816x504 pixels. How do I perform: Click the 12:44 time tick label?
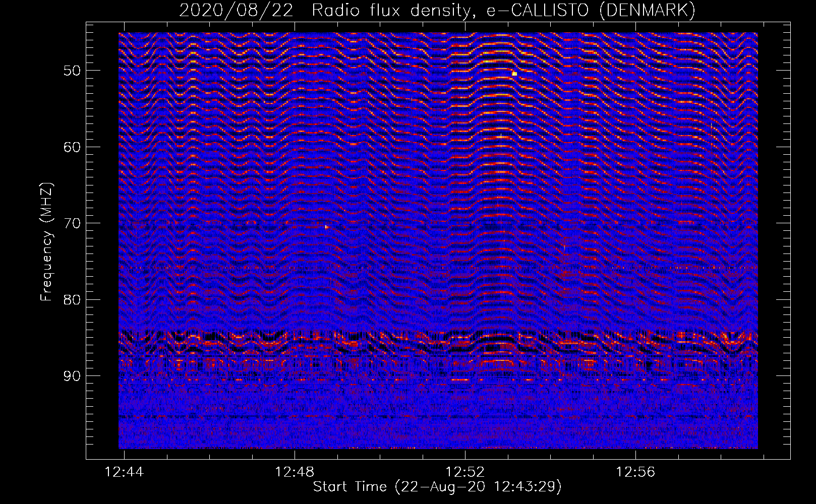point(124,472)
